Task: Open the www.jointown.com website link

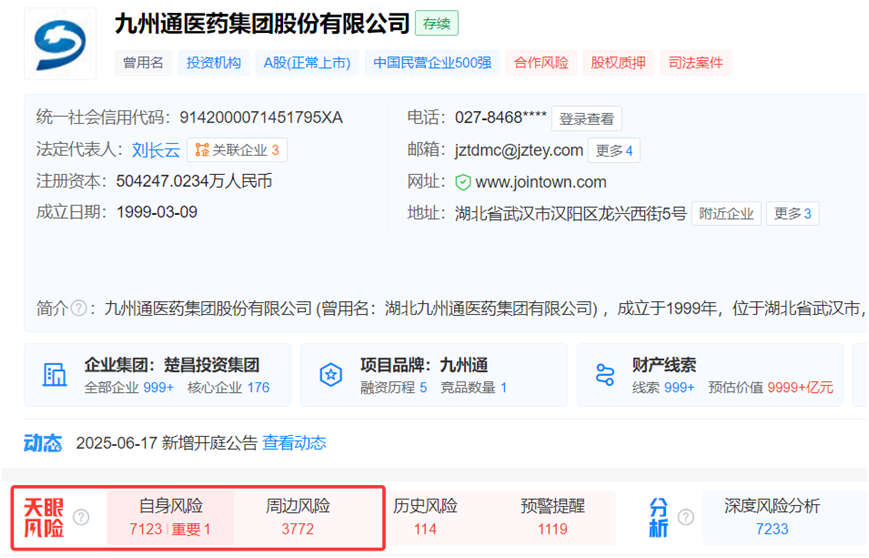Action: 541,182
